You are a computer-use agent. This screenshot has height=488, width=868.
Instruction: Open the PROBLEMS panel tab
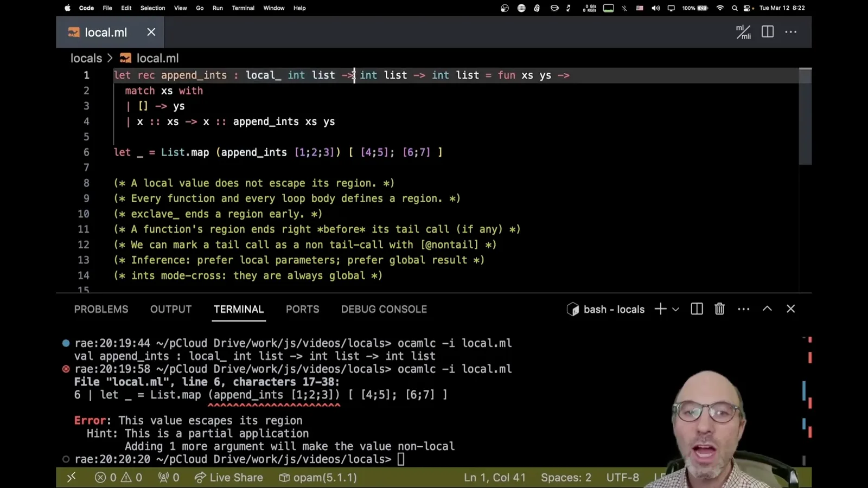point(101,309)
